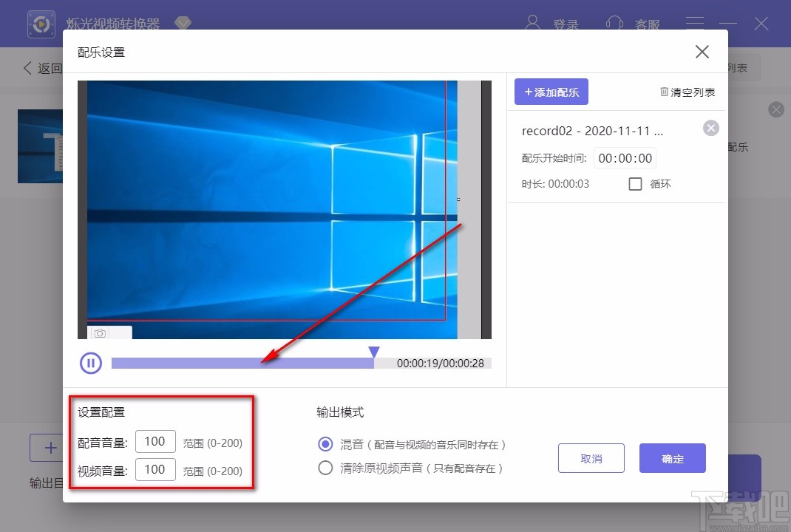Click 登录 to sign in
The height and width of the screenshot is (532, 791).
(566, 23)
